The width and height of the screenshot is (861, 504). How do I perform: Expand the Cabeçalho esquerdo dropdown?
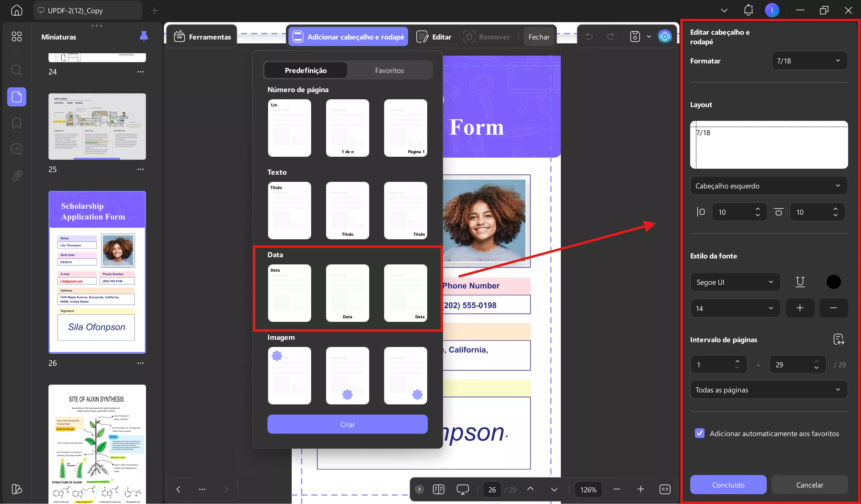pyautogui.click(x=769, y=185)
